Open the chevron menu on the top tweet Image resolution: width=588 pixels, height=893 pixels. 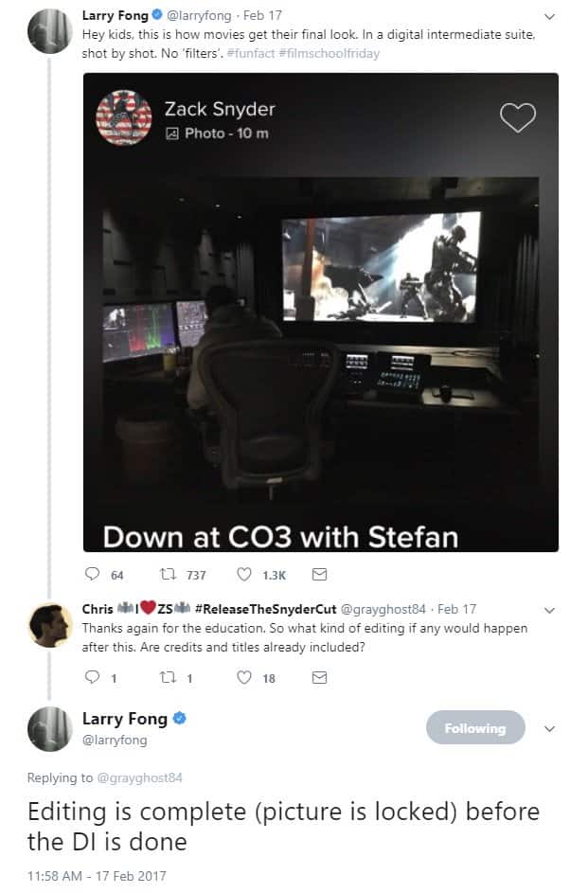point(549,16)
